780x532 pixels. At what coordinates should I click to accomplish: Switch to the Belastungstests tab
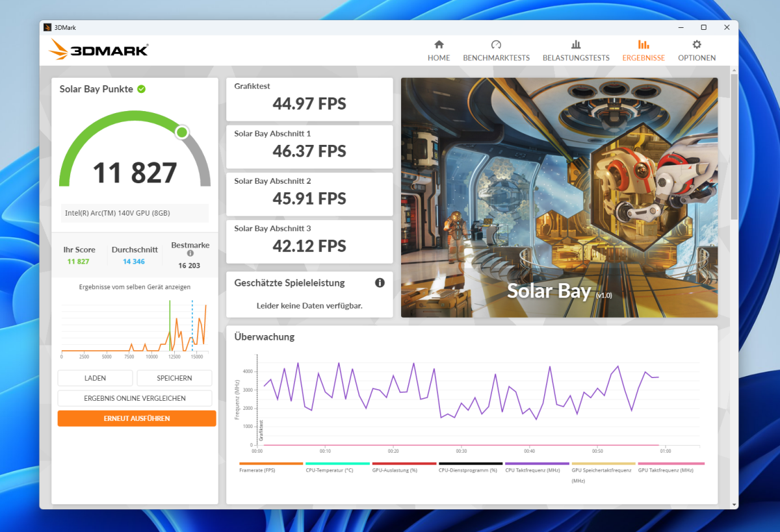[x=576, y=51]
